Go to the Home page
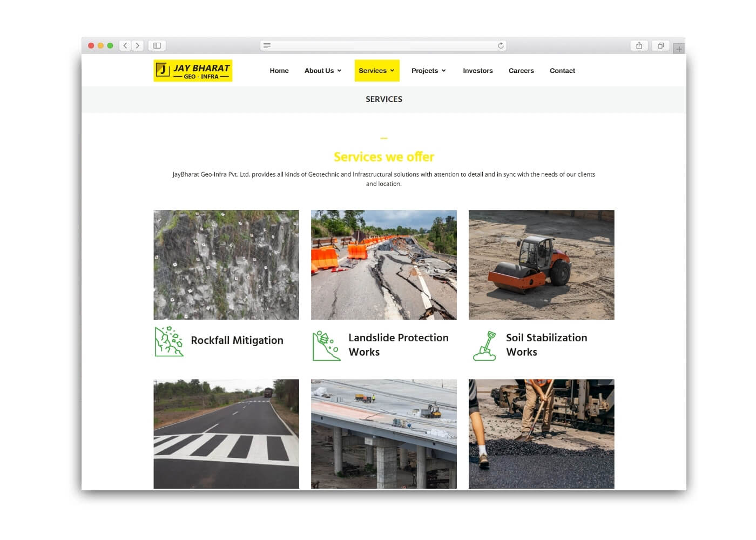The width and height of the screenshot is (756, 540). (279, 71)
